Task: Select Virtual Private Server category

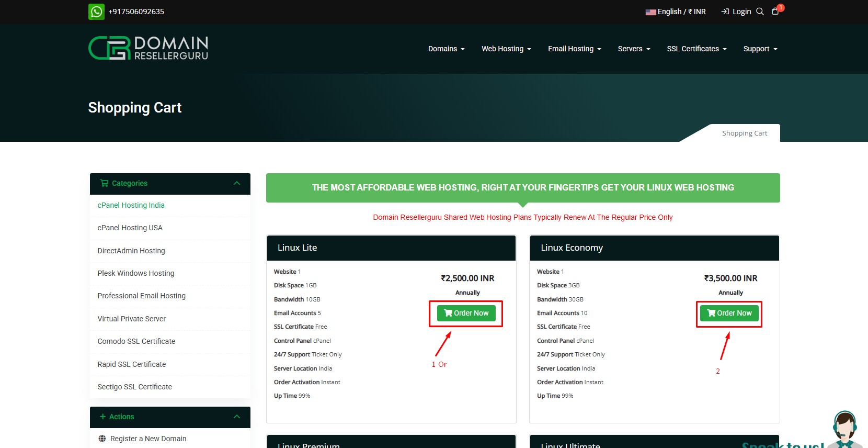Action: click(131, 319)
